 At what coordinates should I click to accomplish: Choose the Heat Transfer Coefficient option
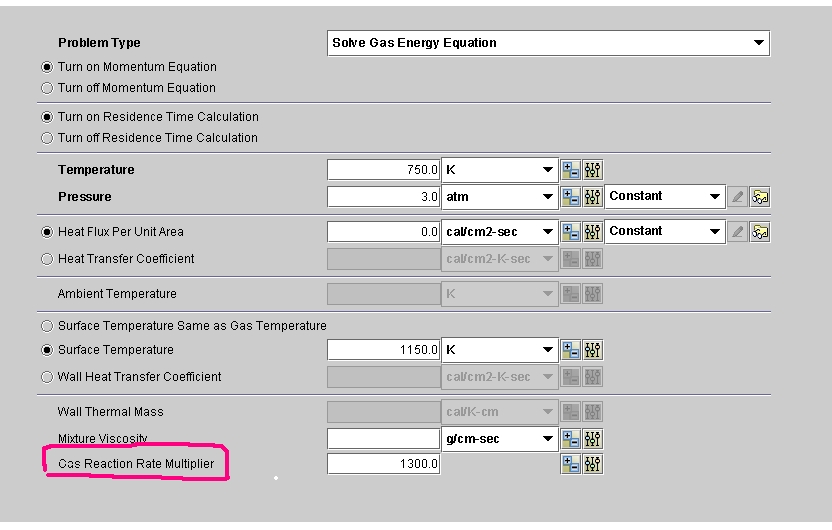47,259
